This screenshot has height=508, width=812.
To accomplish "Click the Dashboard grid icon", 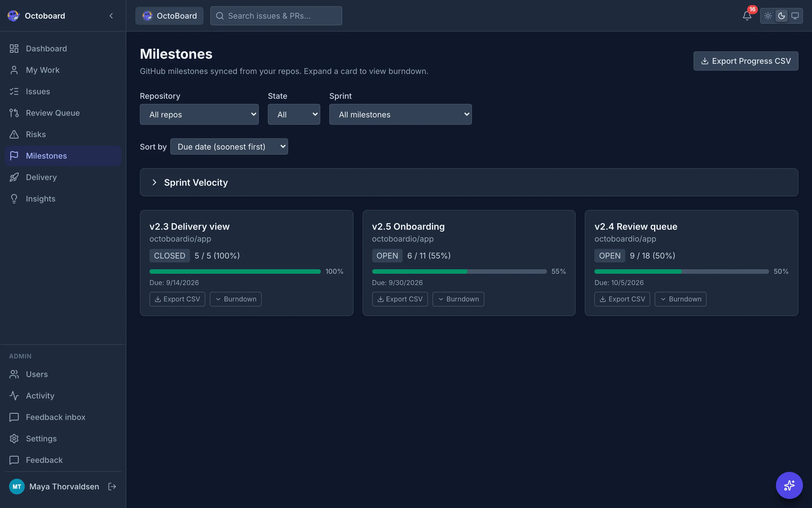I will 14,48.
